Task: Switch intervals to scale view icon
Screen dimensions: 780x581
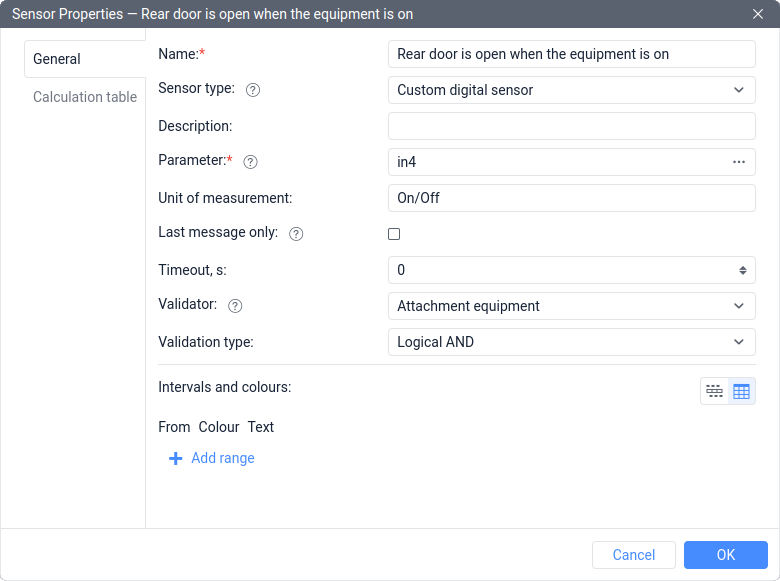Action: [714, 391]
